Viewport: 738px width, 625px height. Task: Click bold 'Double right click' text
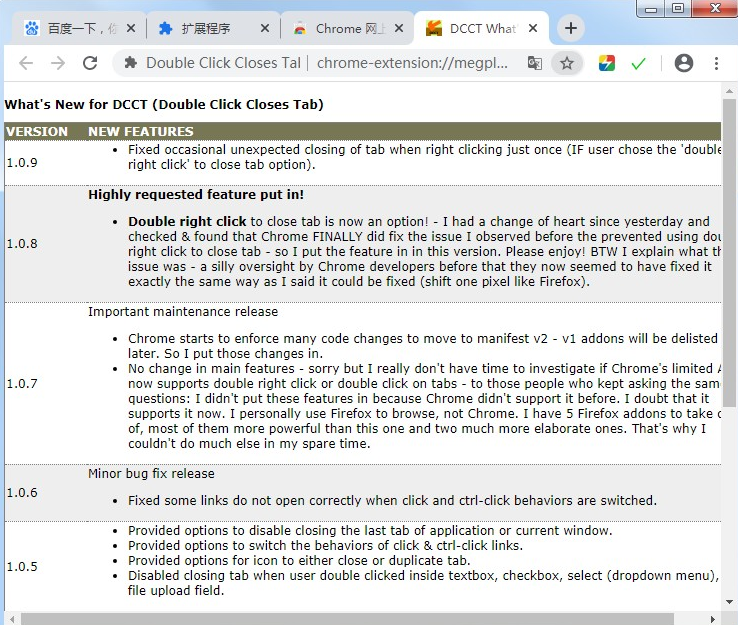point(187,221)
